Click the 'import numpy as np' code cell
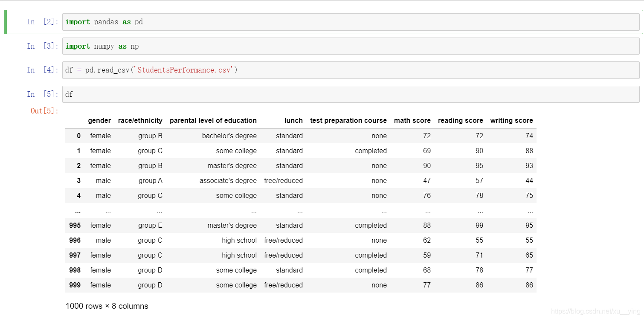Viewport: 644px width, 319px height. click(x=351, y=46)
